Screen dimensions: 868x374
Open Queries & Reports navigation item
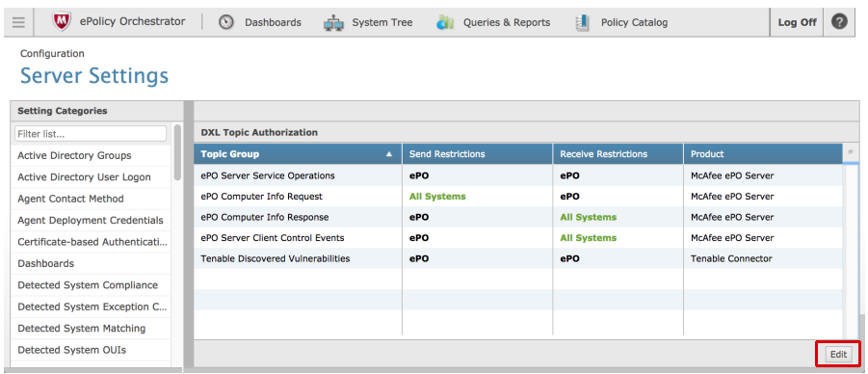pos(507,23)
